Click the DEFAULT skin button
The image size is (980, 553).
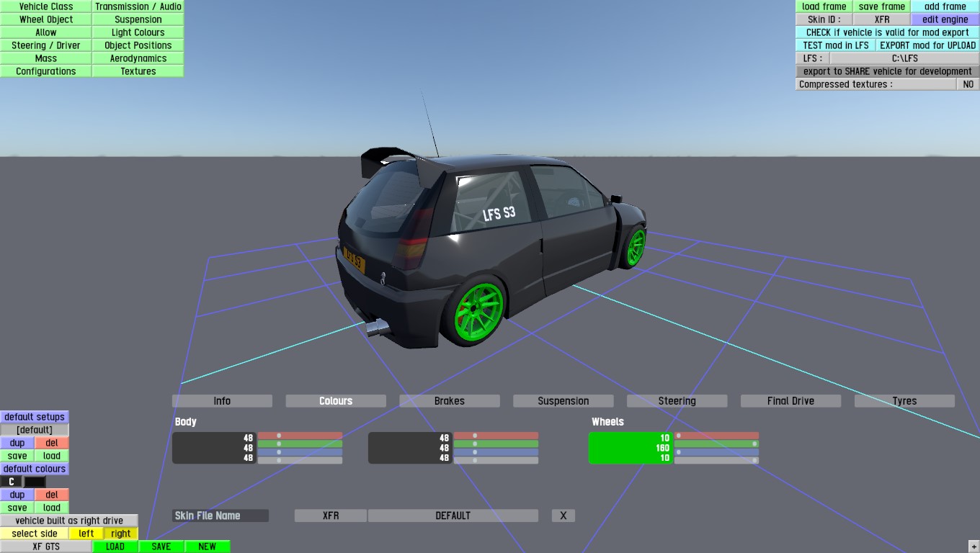click(x=453, y=516)
